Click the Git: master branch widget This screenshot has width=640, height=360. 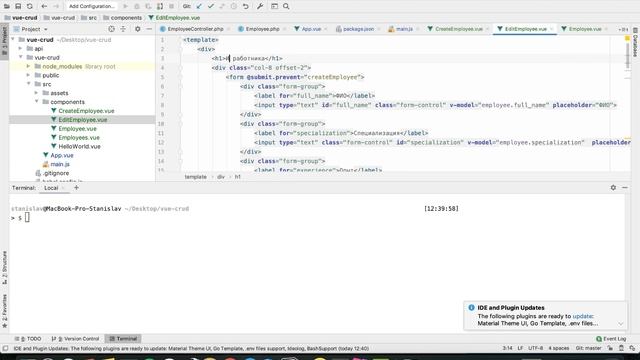[588, 348]
